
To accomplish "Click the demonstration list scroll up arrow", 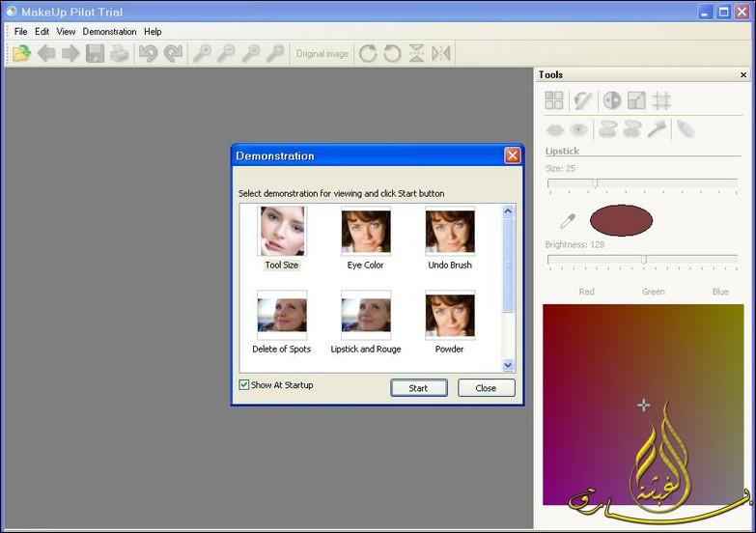I will tap(508, 211).
